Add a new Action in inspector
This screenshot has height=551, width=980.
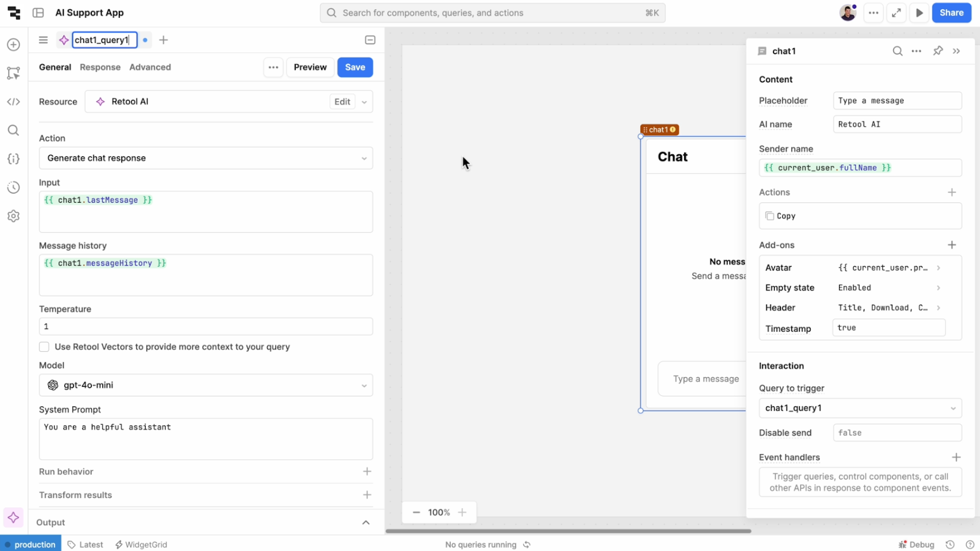[952, 192]
